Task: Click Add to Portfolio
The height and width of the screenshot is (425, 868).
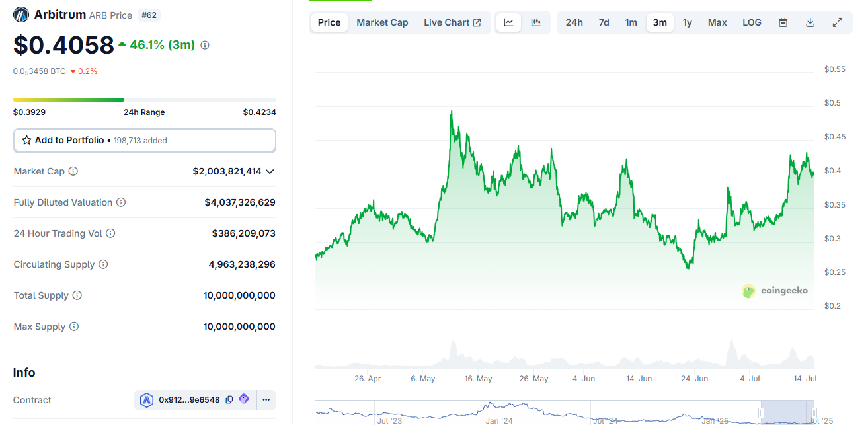Action: pyautogui.click(x=145, y=140)
